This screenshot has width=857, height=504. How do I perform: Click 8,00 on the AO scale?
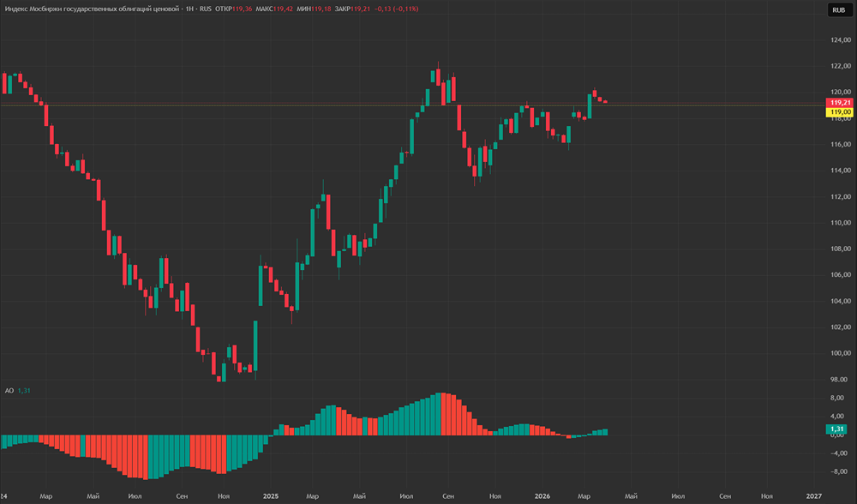click(x=836, y=398)
